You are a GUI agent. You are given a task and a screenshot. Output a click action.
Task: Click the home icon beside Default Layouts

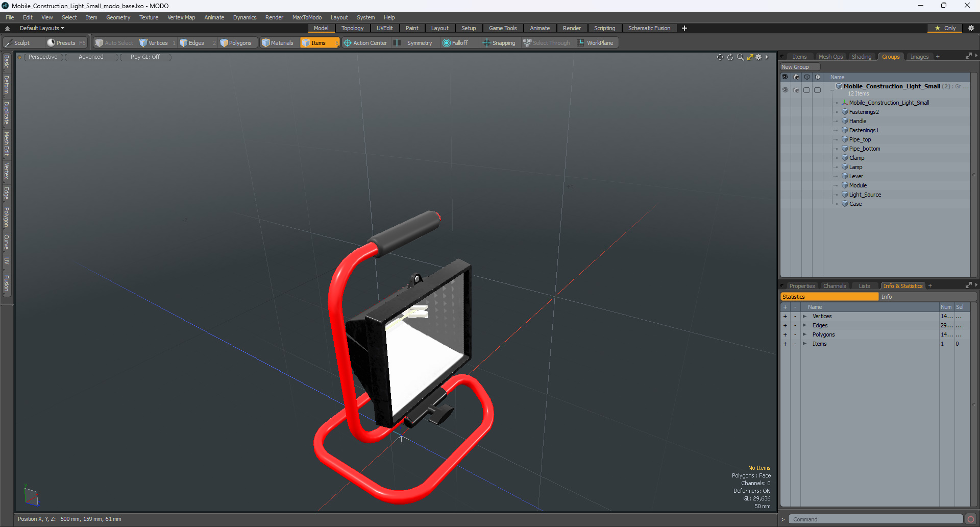(7, 29)
